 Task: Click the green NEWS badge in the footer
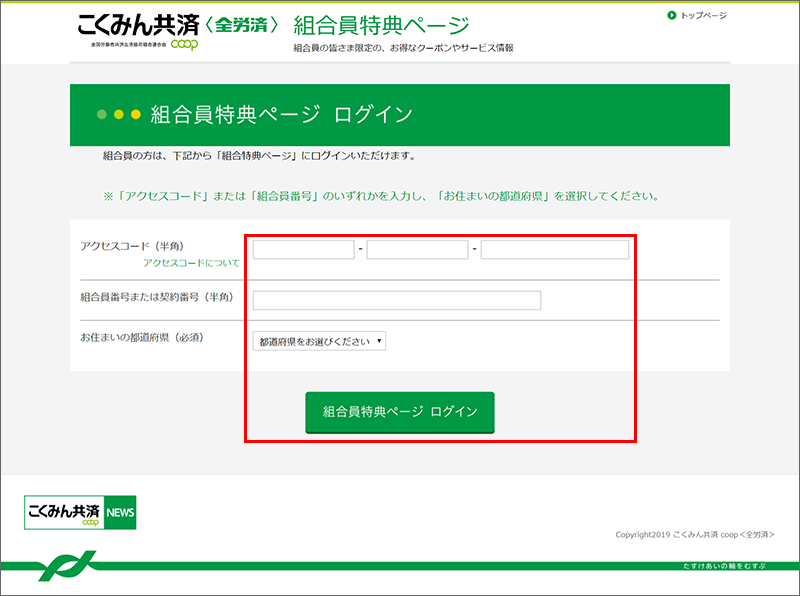point(120,513)
